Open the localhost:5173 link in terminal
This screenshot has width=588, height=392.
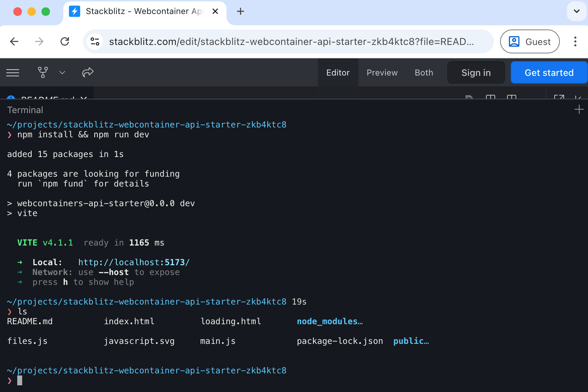[134, 262]
